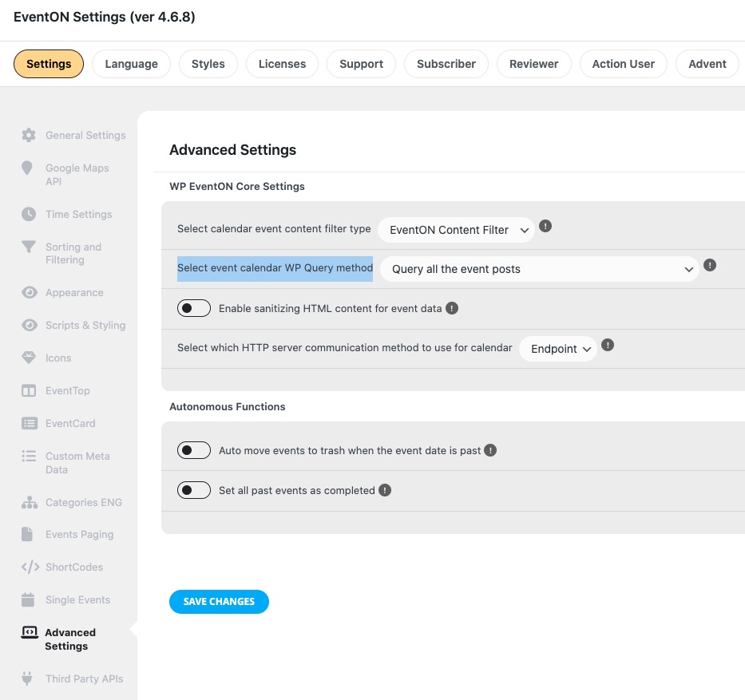
Task: Open EventTop section
Action: tap(67, 391)
